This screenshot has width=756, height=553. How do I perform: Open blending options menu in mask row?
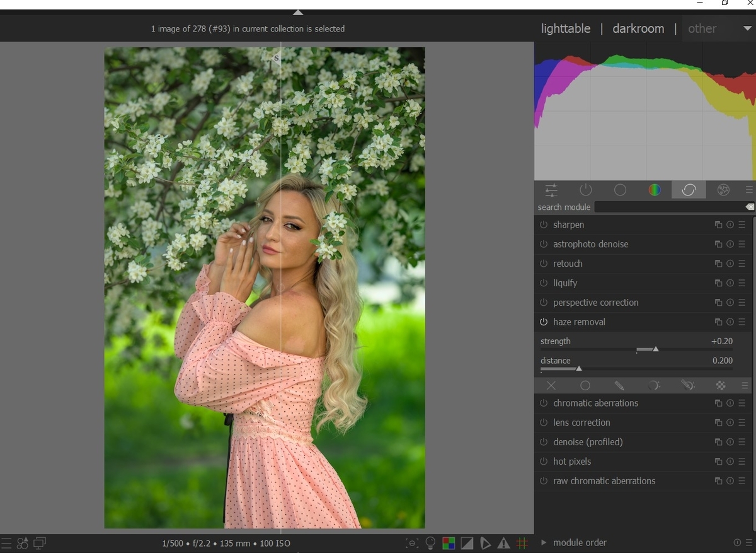pos(745,385)
